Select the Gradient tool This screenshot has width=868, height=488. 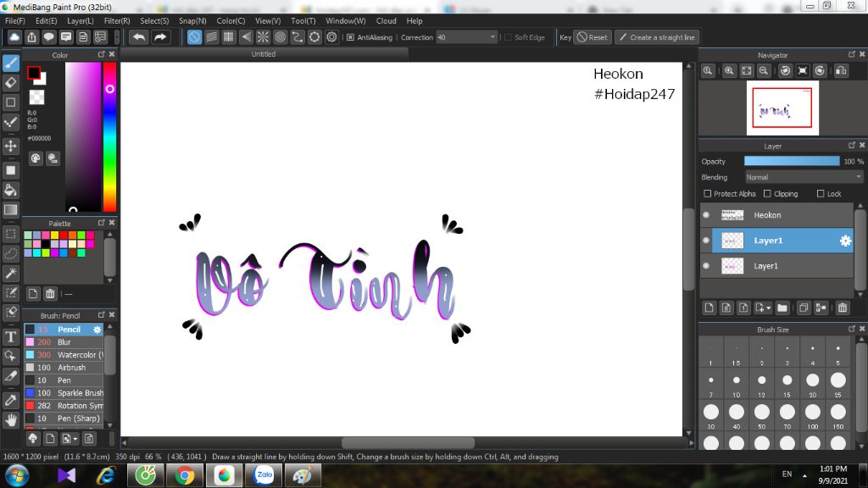click(x=10, y=210)
